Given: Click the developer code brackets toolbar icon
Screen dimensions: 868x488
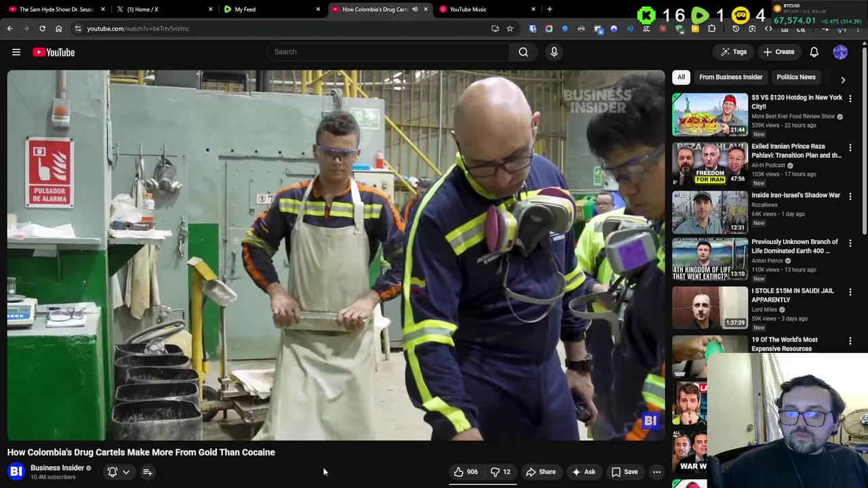Looking at the screenshot, I should pyautogui.click(x=768, y=28).
